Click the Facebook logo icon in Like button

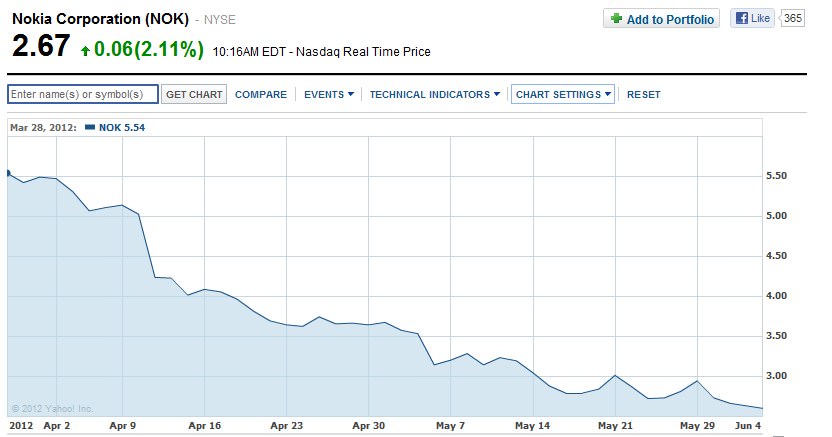click(741, 19)
